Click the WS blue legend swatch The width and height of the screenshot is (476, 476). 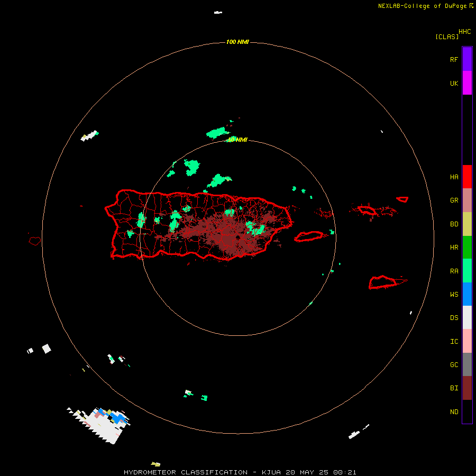click(467, 294)
